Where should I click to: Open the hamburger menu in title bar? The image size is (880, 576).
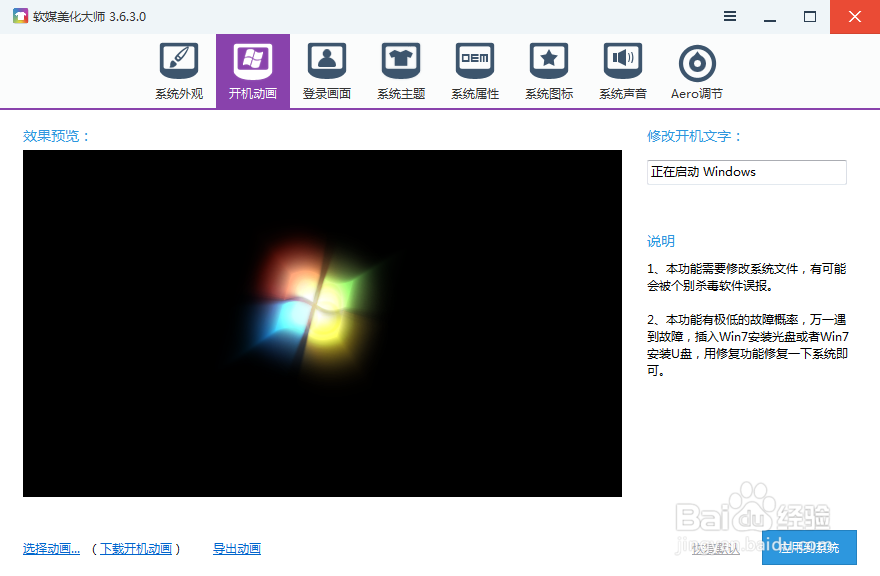(x=729, y=16)
